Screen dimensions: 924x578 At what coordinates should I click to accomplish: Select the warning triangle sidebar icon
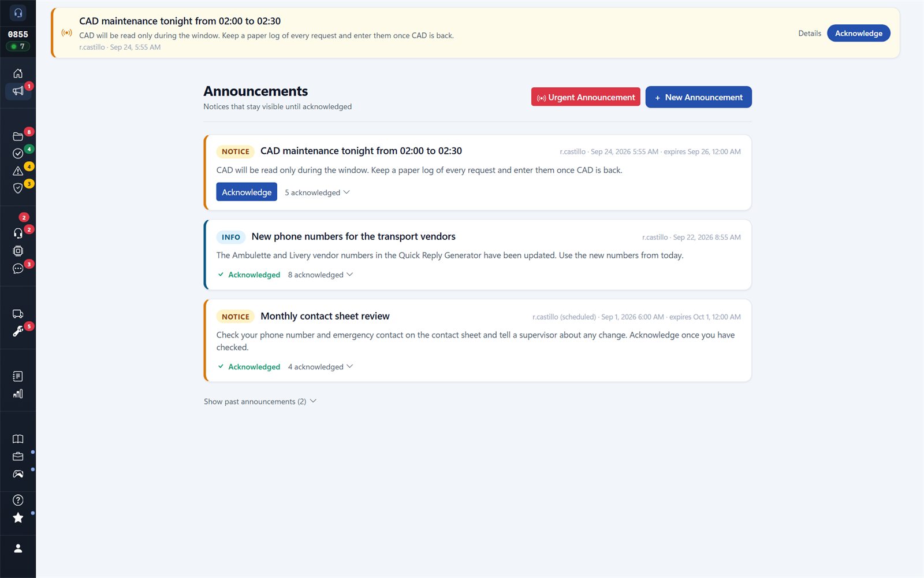click(x=18, y=171)
